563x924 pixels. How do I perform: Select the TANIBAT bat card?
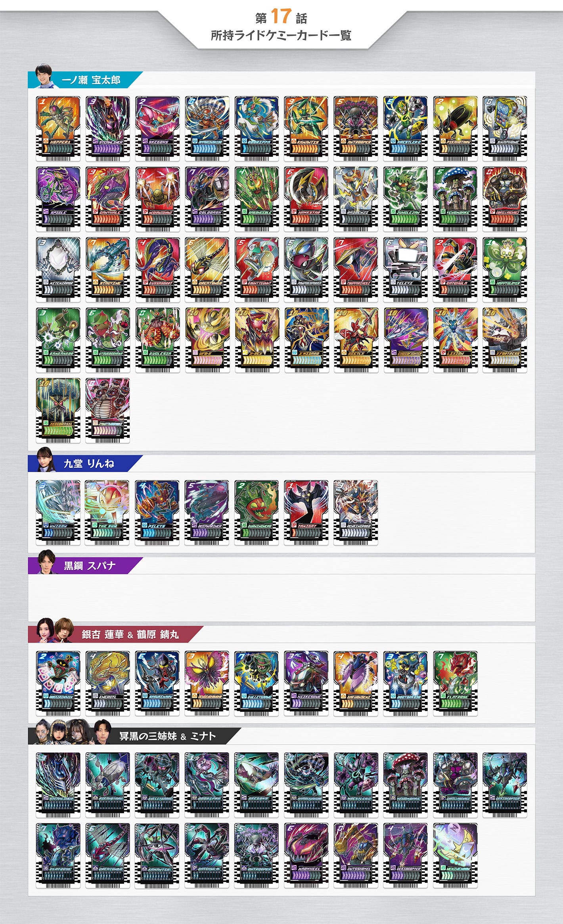(306, 513)
